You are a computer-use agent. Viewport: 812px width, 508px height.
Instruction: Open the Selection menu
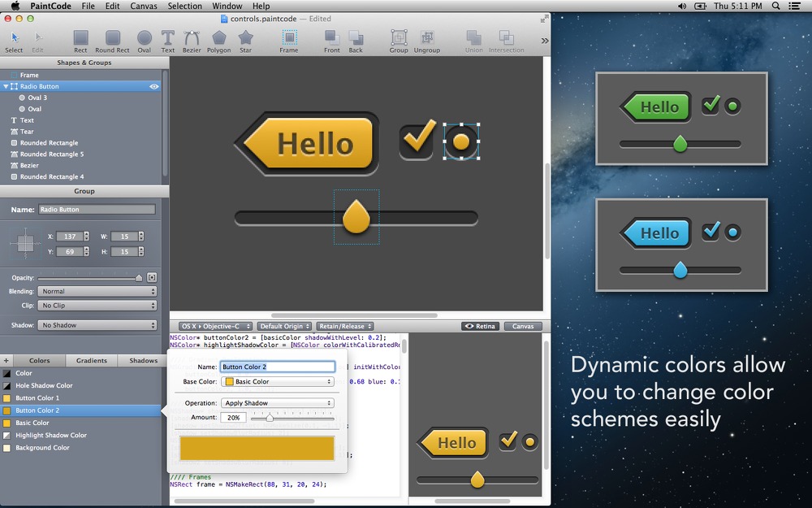185,6
